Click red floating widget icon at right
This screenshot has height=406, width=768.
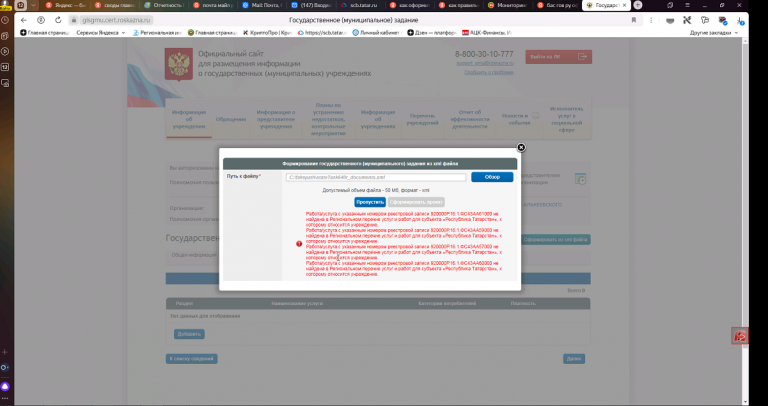740,335
